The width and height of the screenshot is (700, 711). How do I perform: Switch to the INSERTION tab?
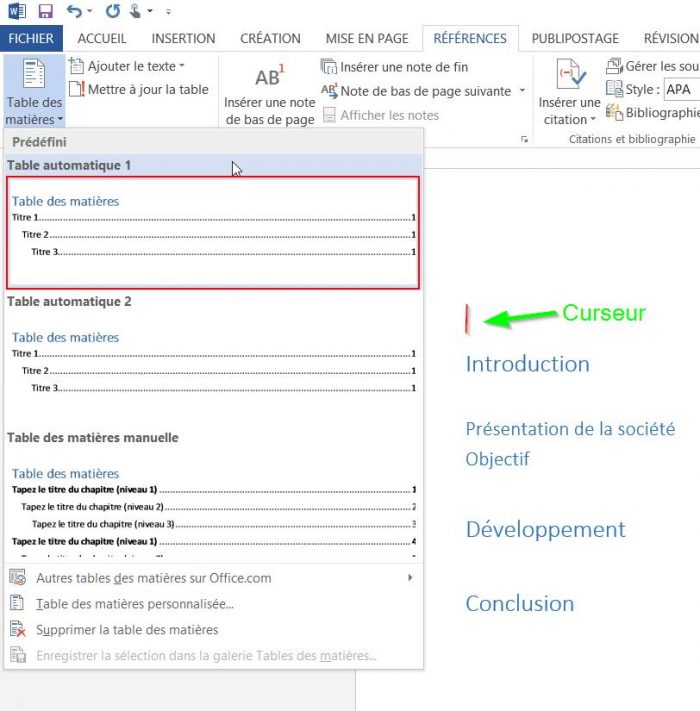point(183,39)
